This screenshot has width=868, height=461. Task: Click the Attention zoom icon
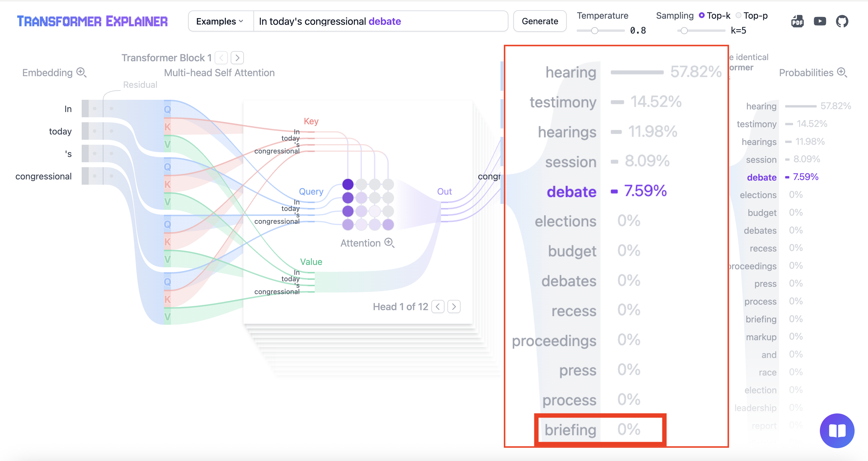click(x=390, y=243)
